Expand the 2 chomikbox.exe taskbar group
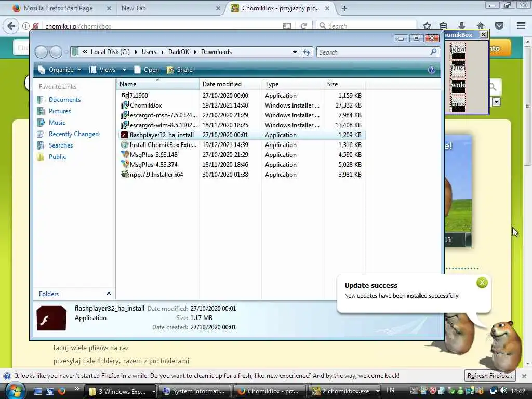This screenshot has height=399, width=532. (x=377, y=391)
